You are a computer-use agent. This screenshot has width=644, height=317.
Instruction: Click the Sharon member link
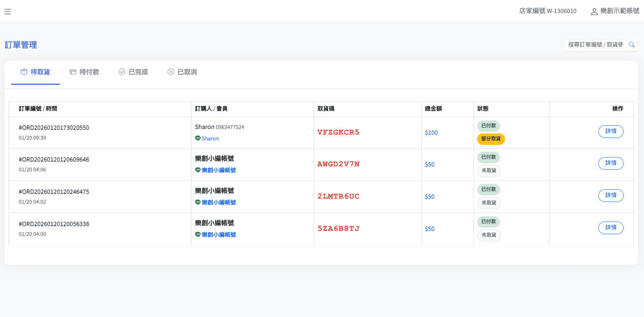(210, 139)
